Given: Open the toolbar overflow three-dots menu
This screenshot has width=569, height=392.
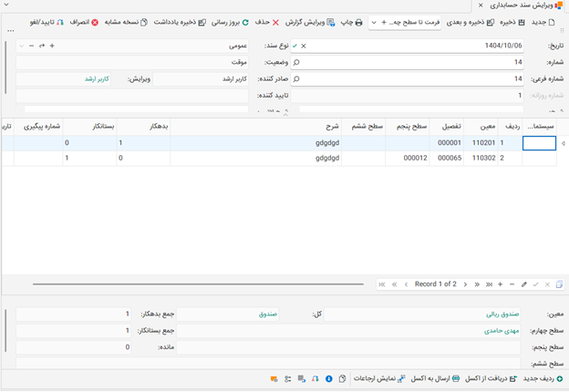Looking at the screenshot, I should coord(11,31).
